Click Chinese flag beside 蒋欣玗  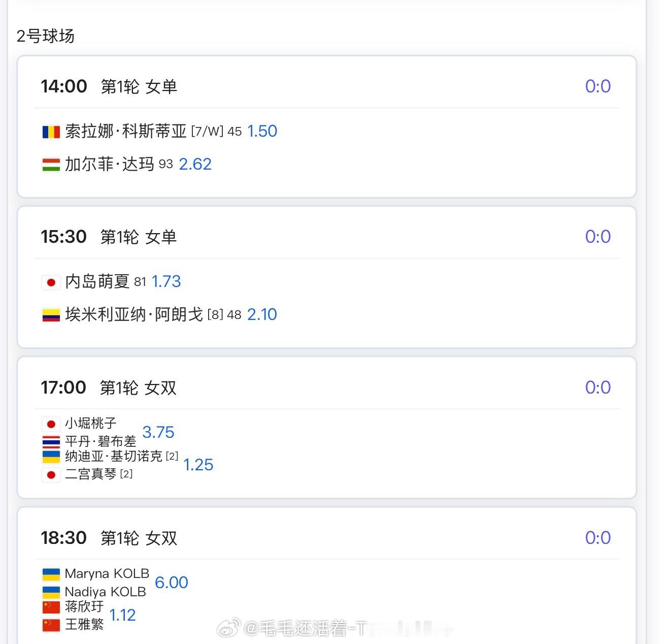point(51,607)
